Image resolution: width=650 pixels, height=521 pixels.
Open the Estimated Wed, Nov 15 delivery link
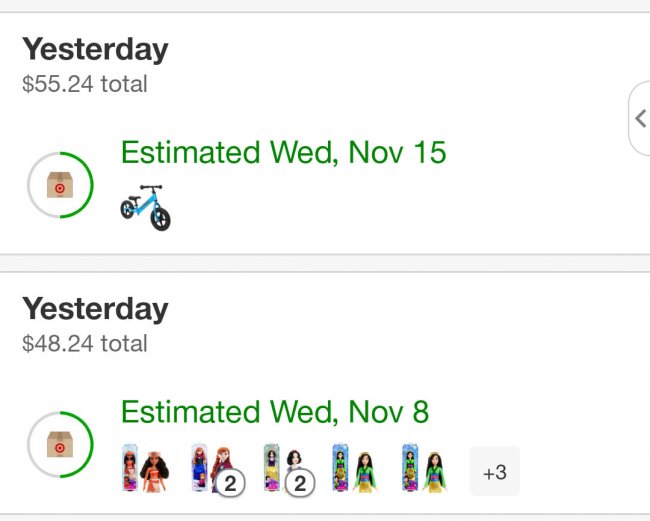tap(283, 153)
